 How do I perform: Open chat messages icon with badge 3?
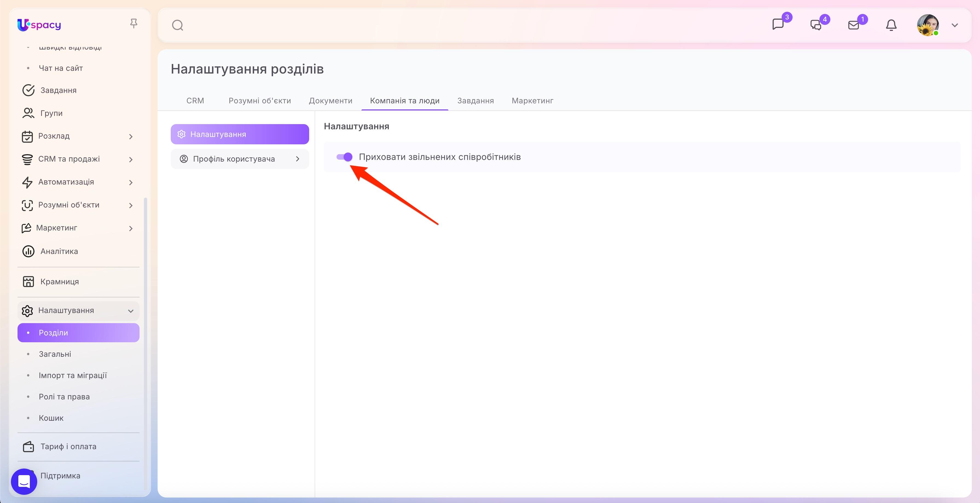(778, 24)
